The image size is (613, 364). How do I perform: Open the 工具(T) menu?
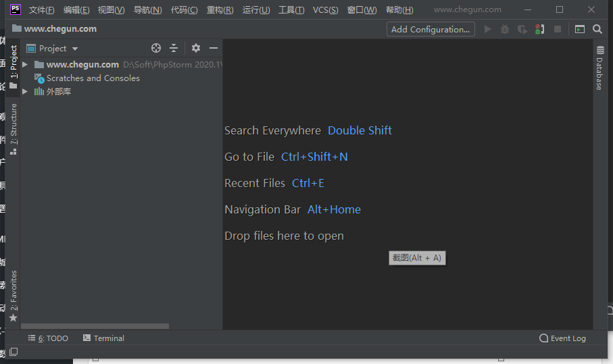[291, 9]
